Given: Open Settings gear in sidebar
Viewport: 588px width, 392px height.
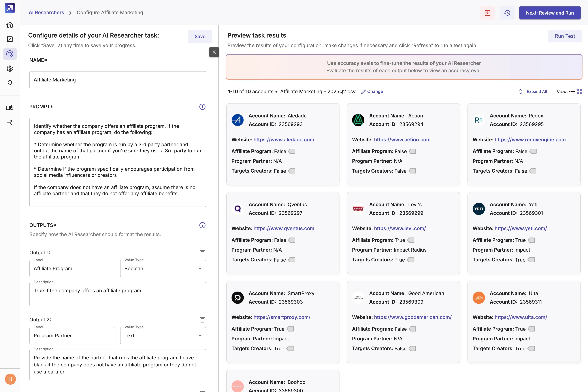Looking at the screenshot, I should [10, 68].
